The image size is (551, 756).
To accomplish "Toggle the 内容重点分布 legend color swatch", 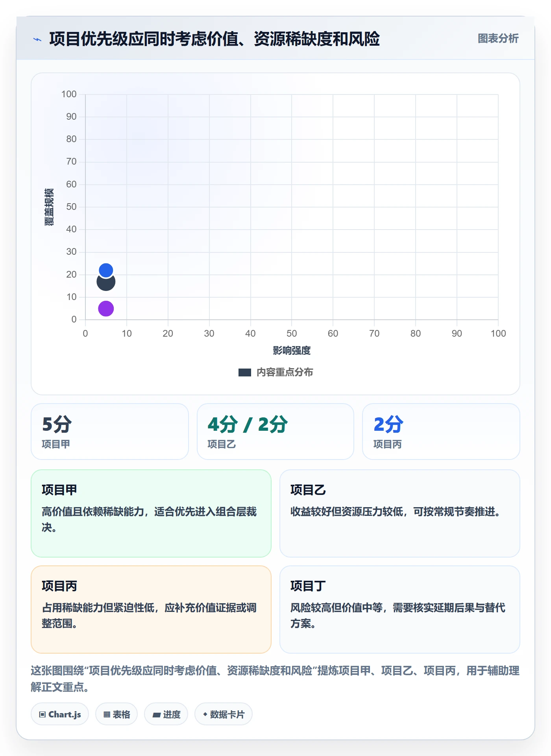I will [245, 372].
